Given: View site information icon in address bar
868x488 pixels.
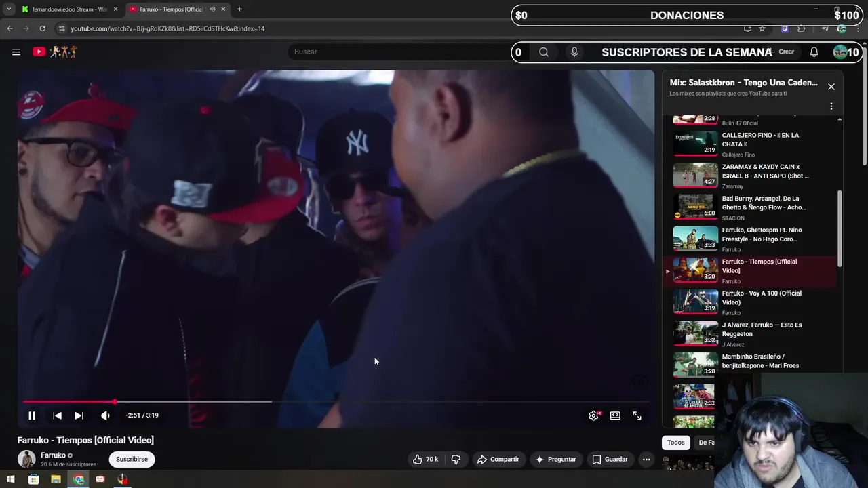Looking at the screenshot, I should 62,28.
